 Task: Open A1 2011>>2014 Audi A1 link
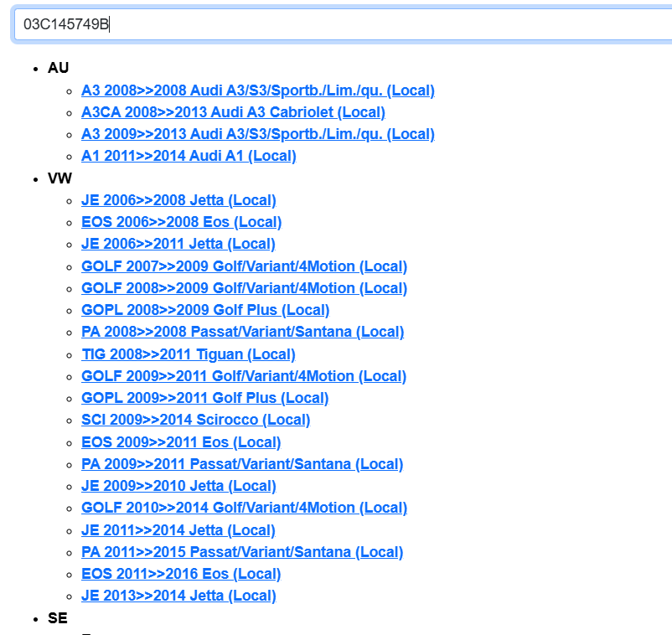[x=189, y=156]
